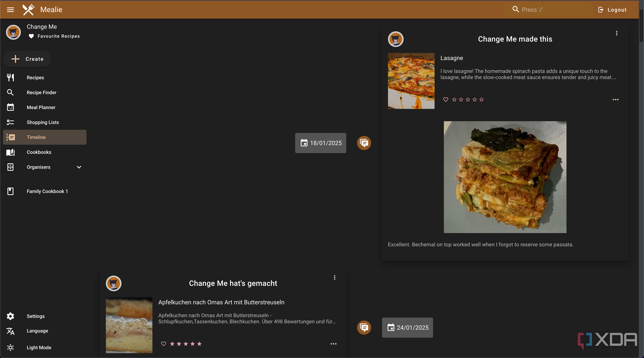Open the three-dot menu of Lasagne event card
Screen dimensions: 644x358
click(x=617, y=33)
